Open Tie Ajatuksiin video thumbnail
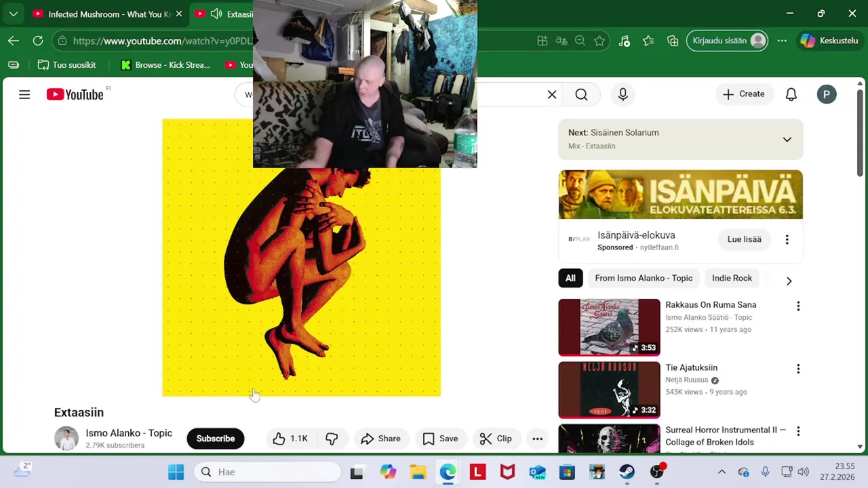The width and height of the screenshot is (868, 488). click(609, 390)
